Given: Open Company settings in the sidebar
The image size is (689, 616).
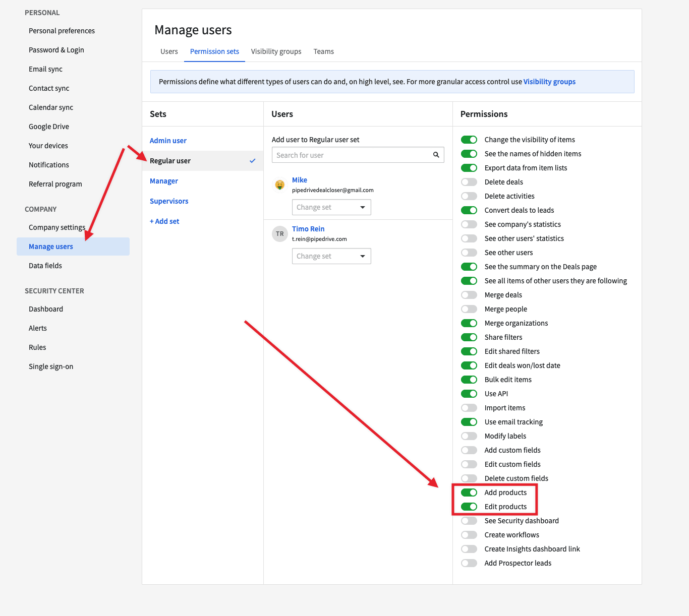Looking at the screenshot, I should [x=56, y=227].
